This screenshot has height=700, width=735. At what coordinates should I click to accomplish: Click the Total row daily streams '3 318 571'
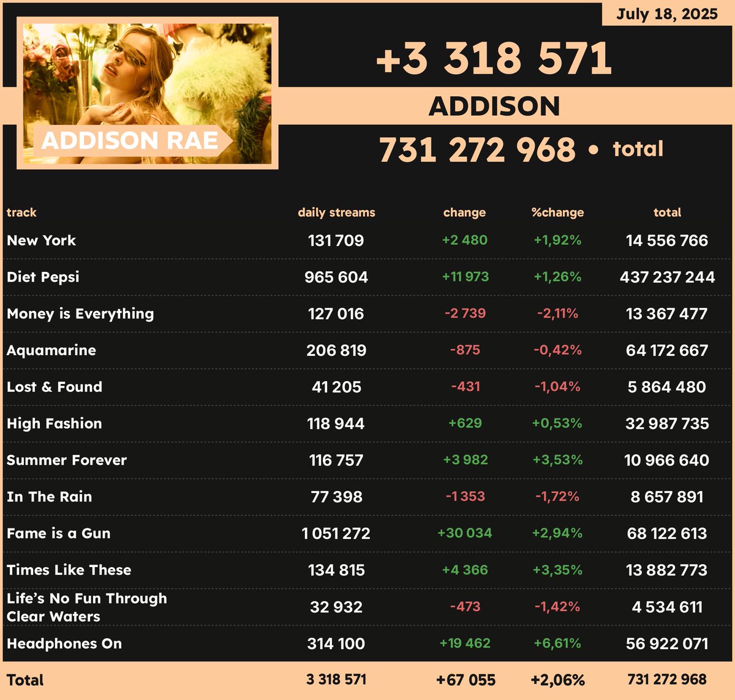click(x=336, y=680)
